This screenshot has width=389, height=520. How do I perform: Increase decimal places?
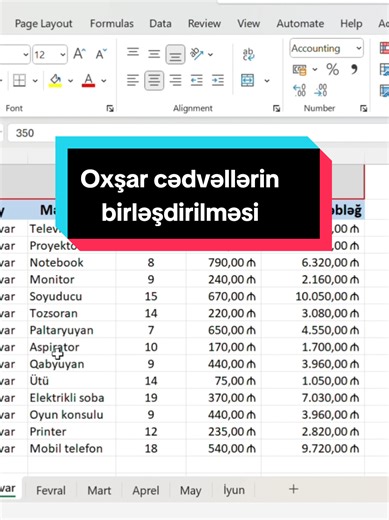(299, 90)
